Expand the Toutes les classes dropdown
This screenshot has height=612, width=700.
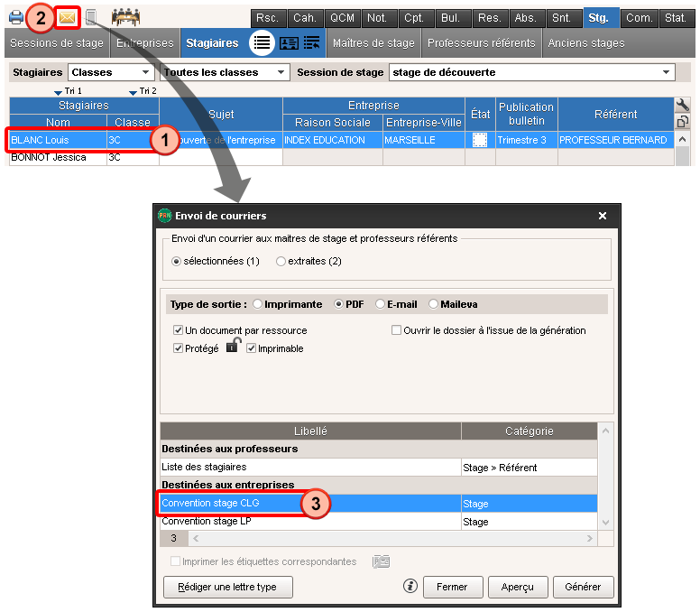click(x=225, y=72)
